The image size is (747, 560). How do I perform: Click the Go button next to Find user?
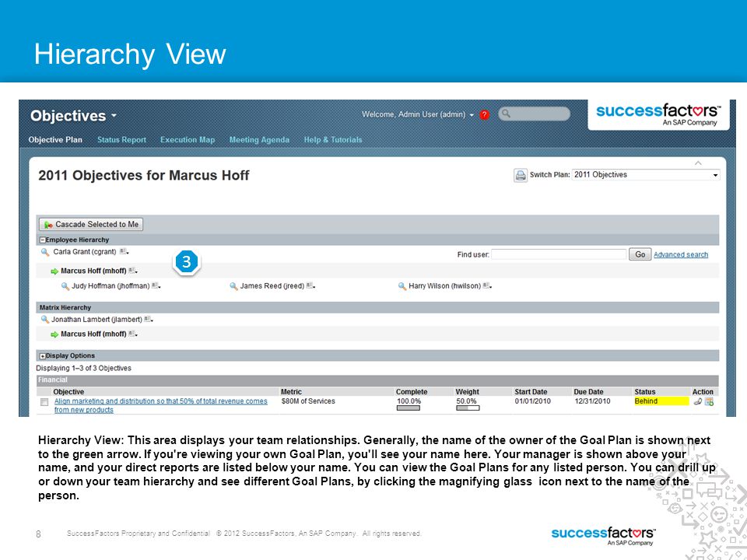coord(640,254)
